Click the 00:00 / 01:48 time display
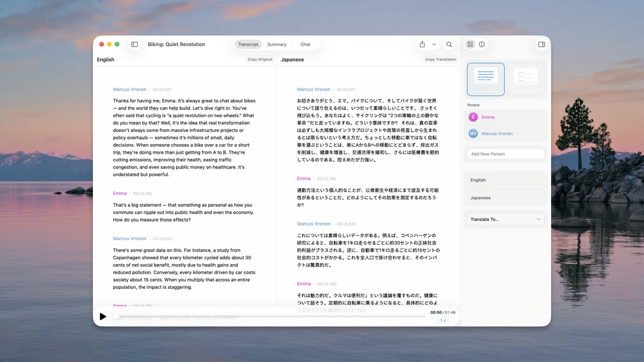644x362 pixels. [x=443, y=312]
